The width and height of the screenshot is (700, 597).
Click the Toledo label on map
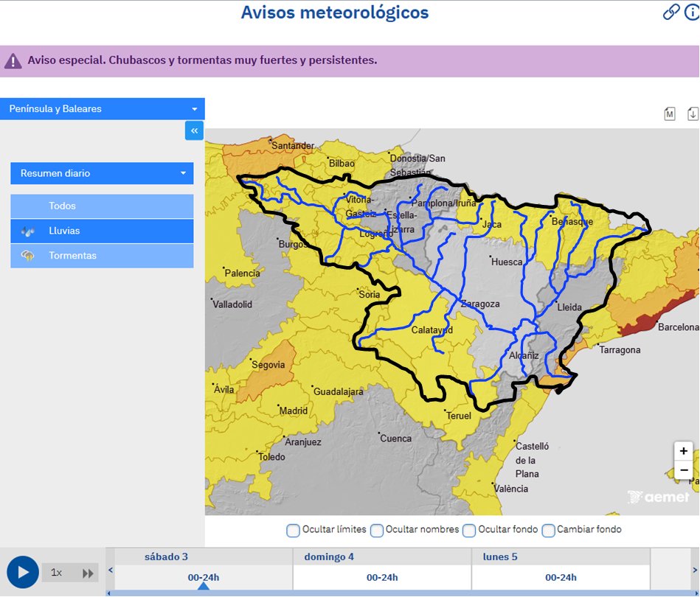pos(272,457)
